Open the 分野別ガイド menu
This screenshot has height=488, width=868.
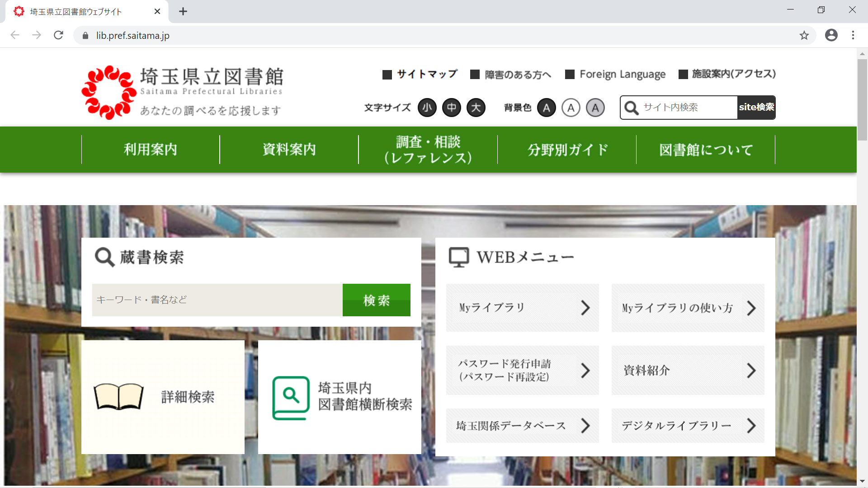pos(567,150)
